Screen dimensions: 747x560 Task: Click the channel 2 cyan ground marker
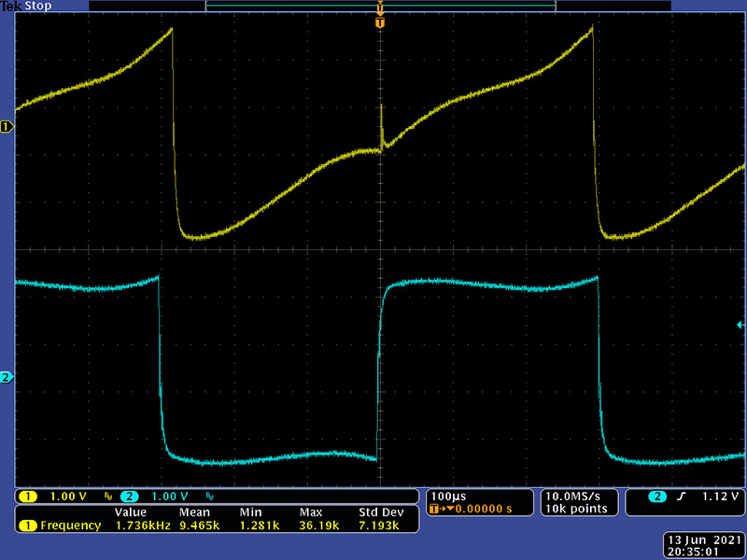(7, 377)
